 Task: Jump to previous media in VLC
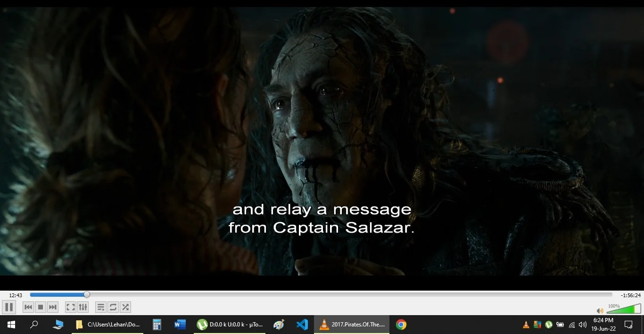[x=28, y=307]
